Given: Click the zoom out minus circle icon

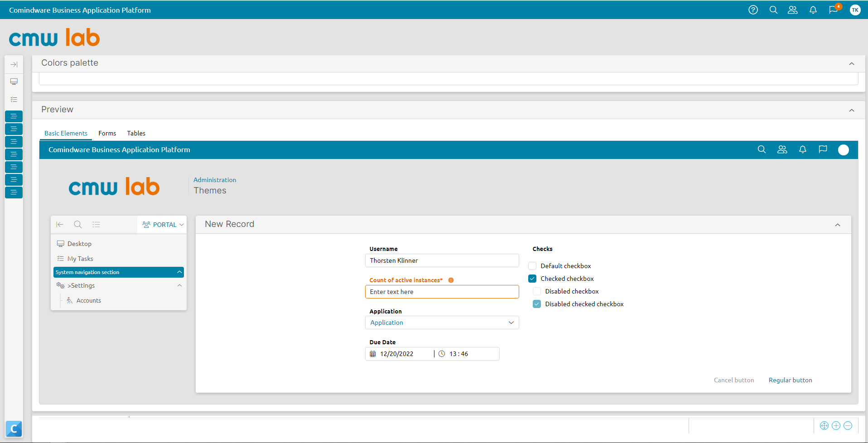Looking at the screenshot, I should [848, 425].
